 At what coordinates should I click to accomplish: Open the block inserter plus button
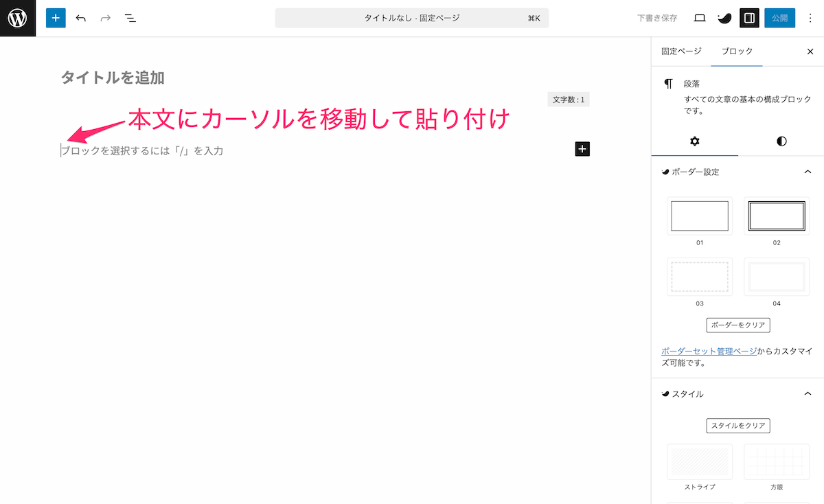click(x=56, y=18)
